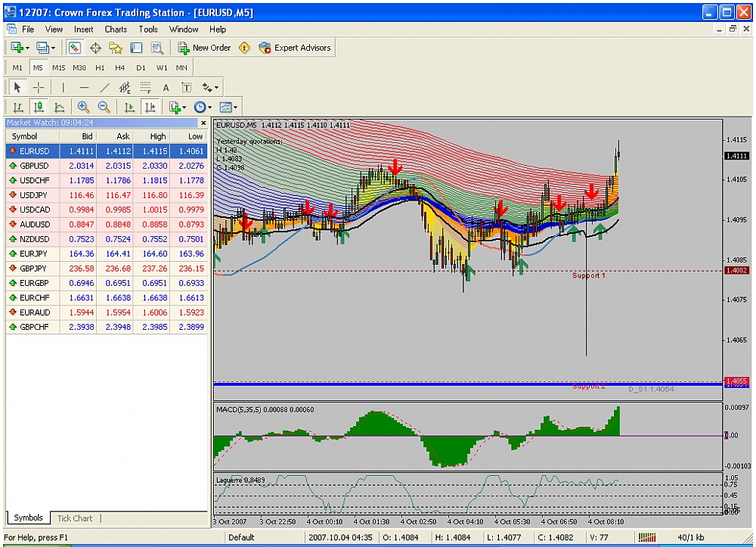Screen dimensions: 756x547
Task: Click the New Order button
Action: 204,48
